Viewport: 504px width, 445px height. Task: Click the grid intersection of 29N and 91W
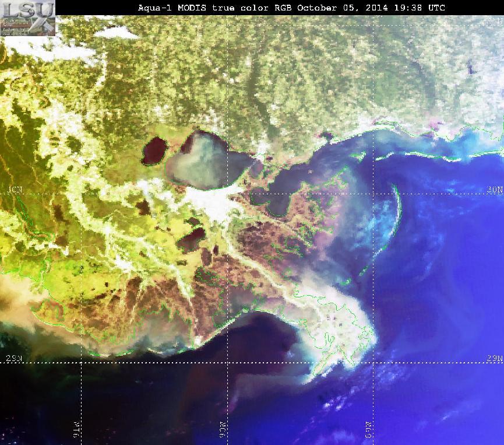pos(81,363)
